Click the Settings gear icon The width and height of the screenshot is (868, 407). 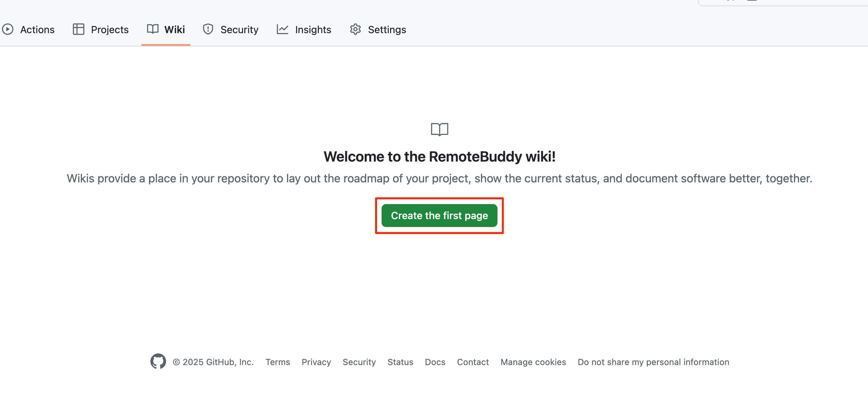point(356,29)
